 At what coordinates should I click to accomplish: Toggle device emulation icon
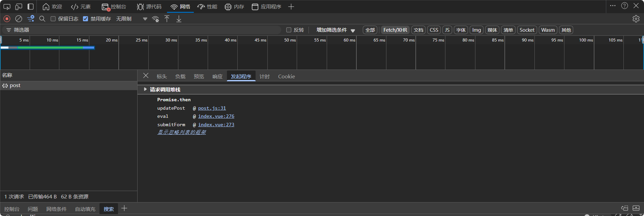pos(19,6)
